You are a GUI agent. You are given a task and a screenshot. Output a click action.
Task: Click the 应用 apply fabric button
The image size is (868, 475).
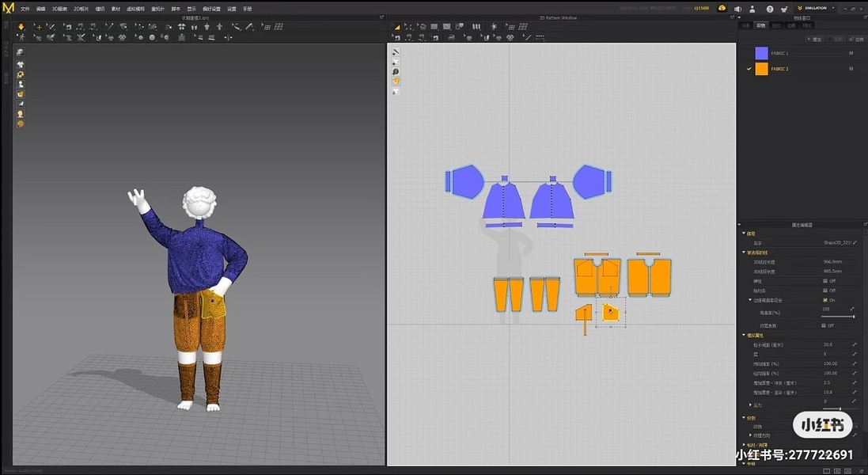(858, 40)
